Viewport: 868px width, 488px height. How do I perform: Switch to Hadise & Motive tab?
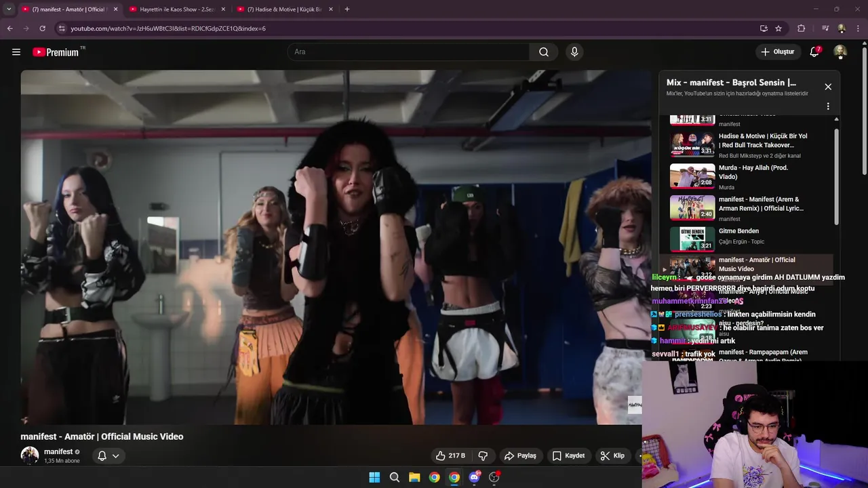tap(284, 9)
